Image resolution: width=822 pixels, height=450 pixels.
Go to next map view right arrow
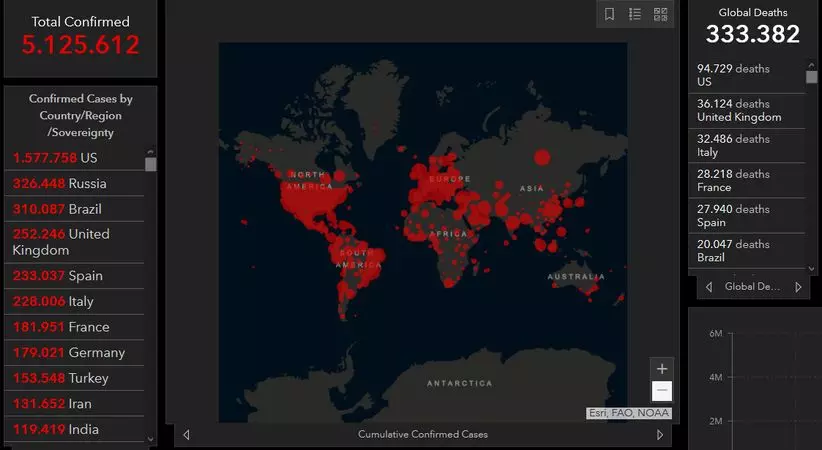tap(659, 435)
